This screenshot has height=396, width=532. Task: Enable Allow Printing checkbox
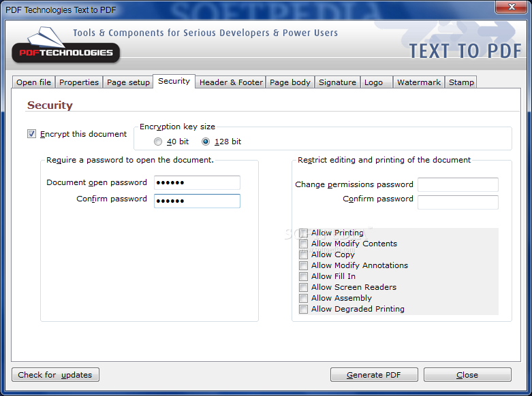pos(304,233)
